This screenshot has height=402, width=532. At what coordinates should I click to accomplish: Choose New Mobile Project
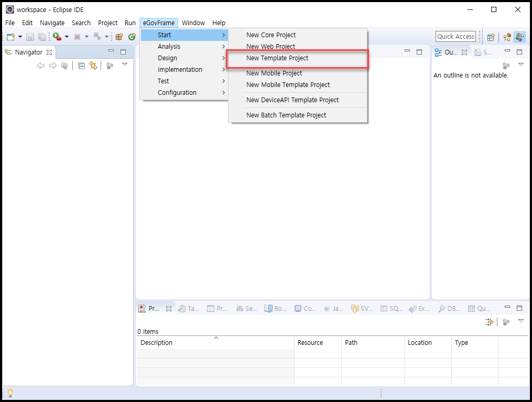[x=298, y=73]
